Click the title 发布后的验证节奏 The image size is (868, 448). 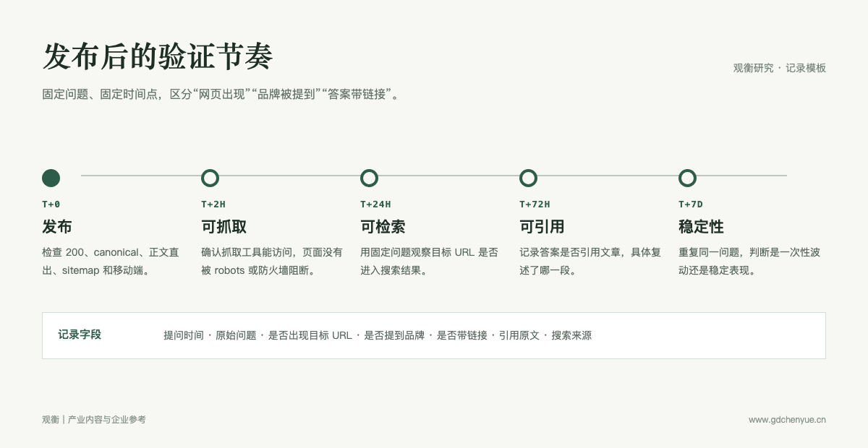pyautogui.click(x=158, y=57)
